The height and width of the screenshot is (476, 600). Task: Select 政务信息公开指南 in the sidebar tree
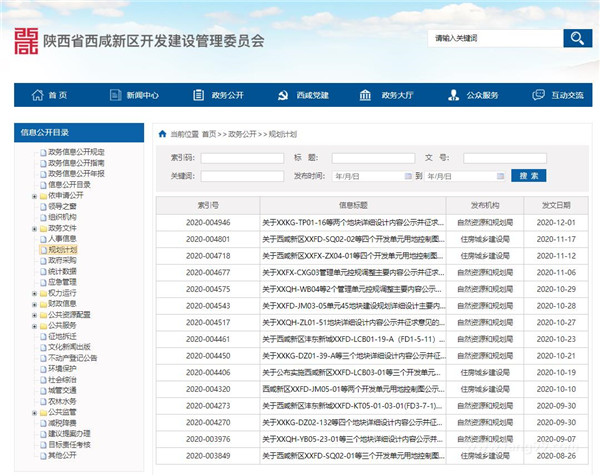point(76,163)
